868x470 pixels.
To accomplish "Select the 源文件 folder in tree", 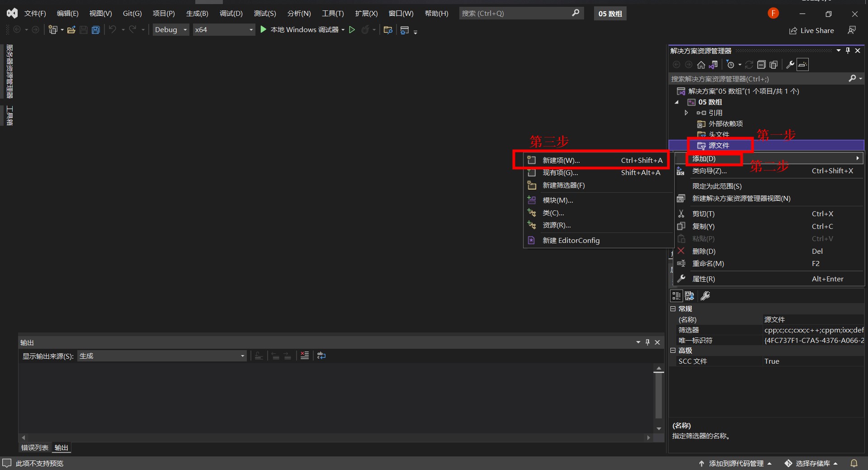I will [719, 145].
